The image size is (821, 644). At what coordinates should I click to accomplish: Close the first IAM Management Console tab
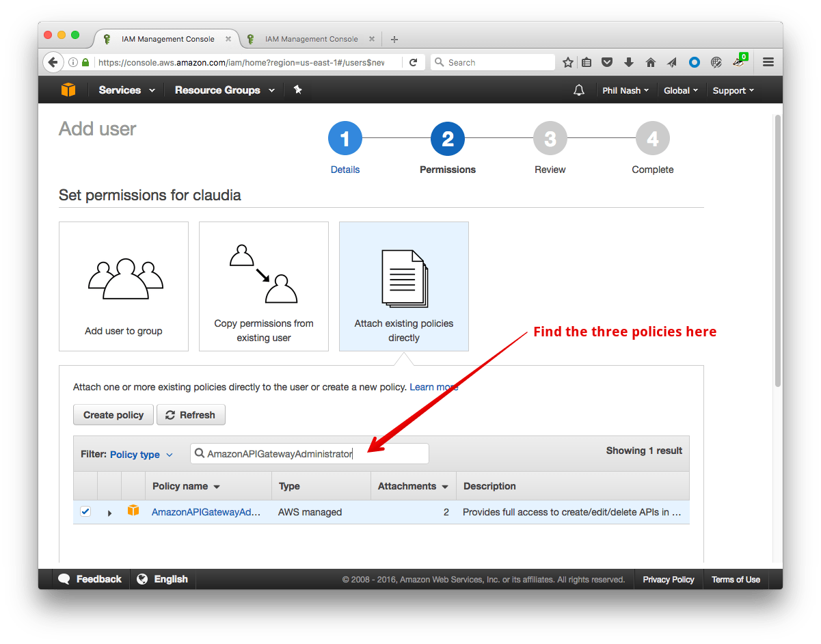(x=228, y=39)
